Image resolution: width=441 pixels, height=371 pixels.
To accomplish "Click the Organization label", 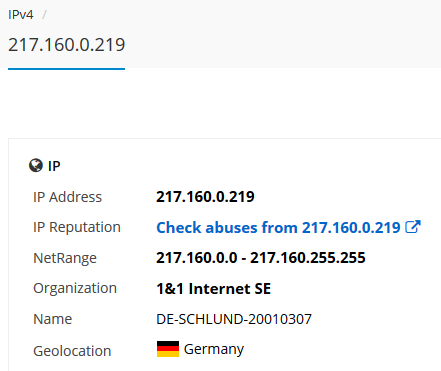I will click(75, 288).
